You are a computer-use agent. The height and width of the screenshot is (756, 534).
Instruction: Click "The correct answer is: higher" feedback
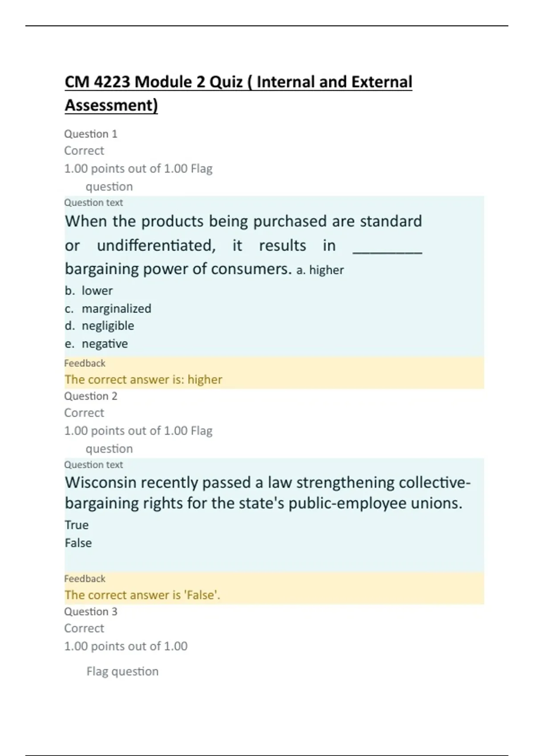click(x=143, y=379)
